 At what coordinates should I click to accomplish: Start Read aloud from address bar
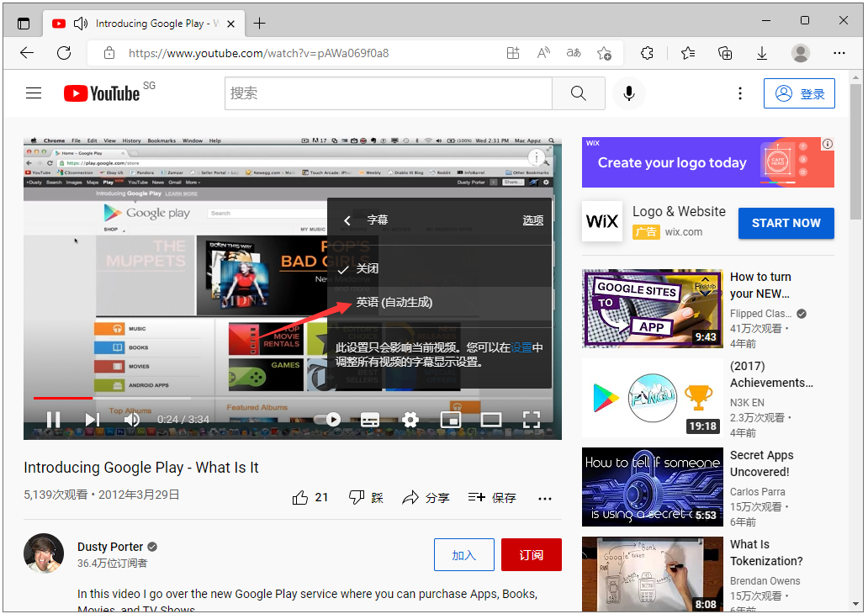543,53
